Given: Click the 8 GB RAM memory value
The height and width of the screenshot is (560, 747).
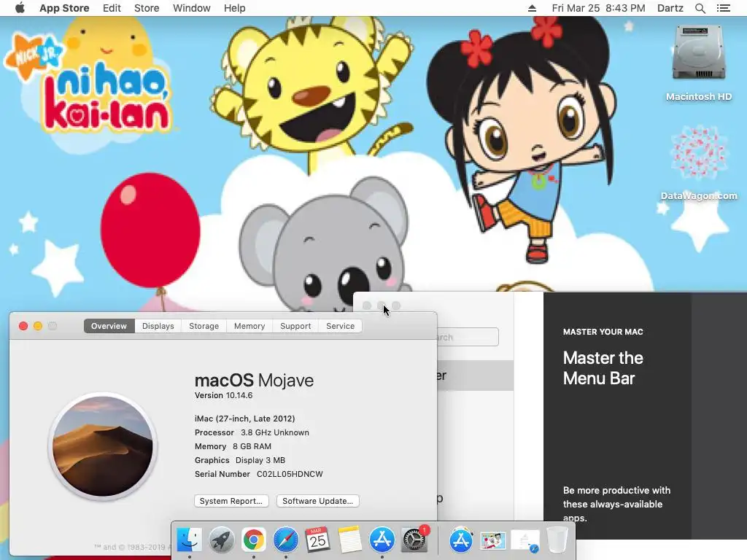Looking at the screenshot, I should coord(252,446).
